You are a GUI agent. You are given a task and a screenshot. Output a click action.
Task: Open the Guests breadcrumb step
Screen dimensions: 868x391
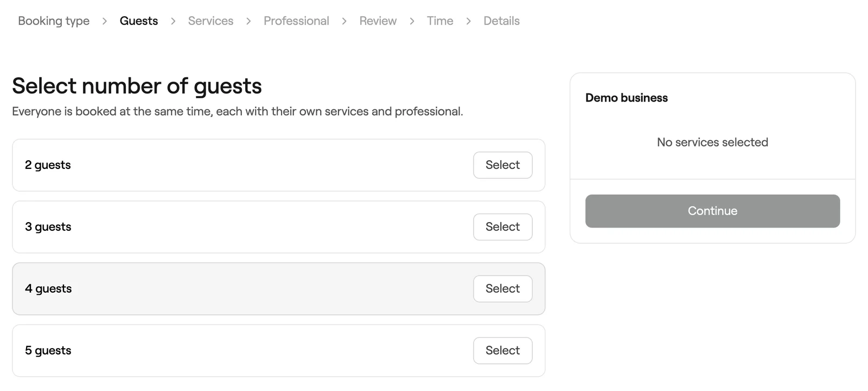pyautogui.click(x=139, y=21)
